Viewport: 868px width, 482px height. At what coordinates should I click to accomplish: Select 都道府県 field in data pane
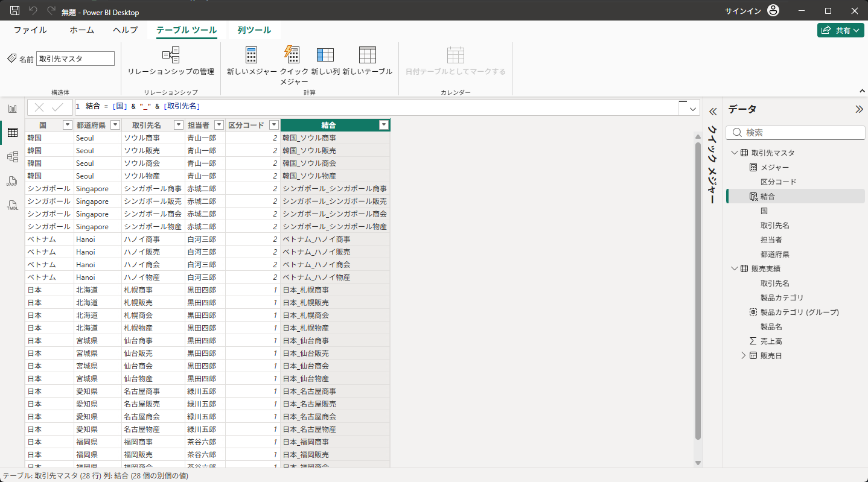click(774, 254)
